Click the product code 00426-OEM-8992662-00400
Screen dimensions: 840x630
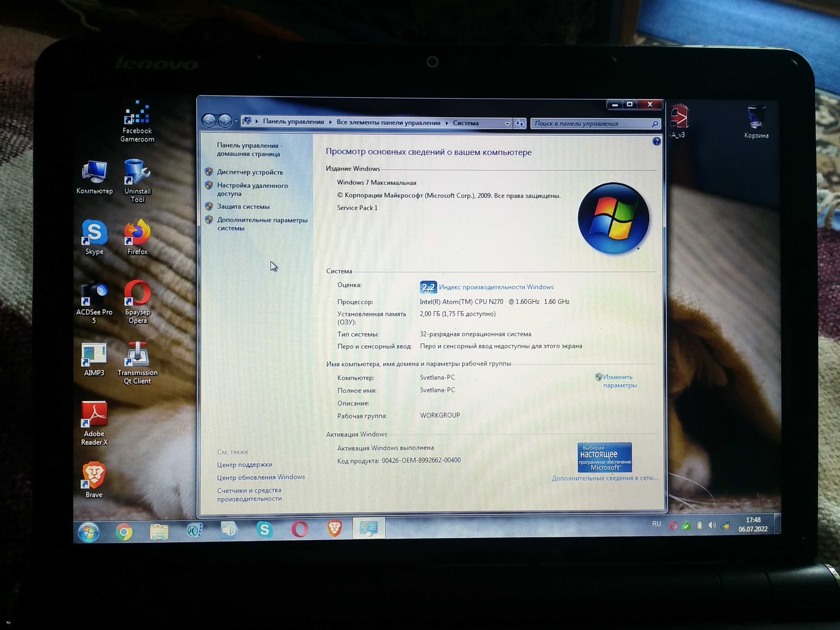tap(421, 460)
